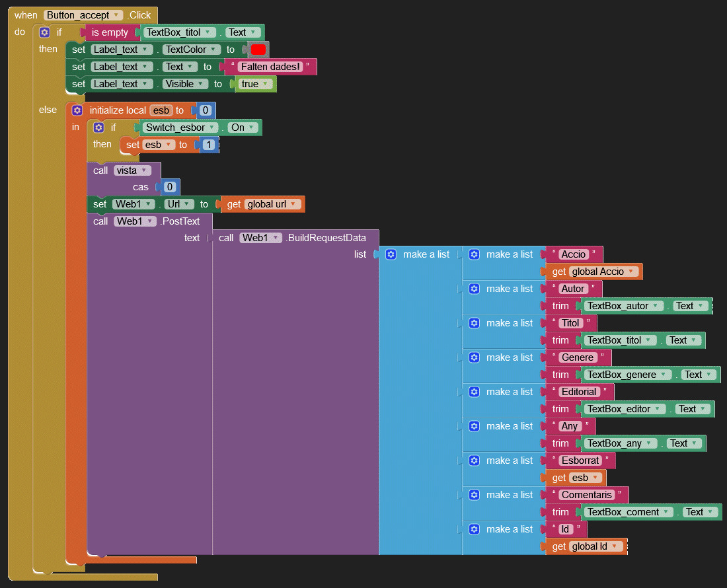Open the Button_accept component dropdown

tap(117, 15)
